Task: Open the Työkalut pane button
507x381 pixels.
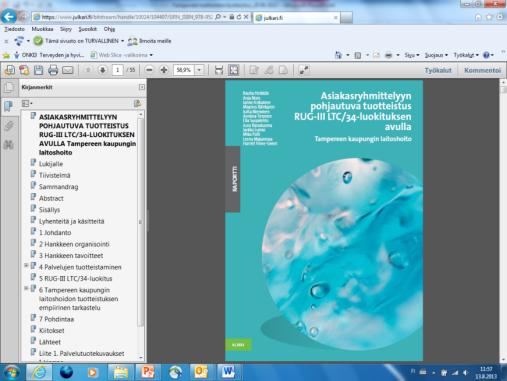Action: 438,70
